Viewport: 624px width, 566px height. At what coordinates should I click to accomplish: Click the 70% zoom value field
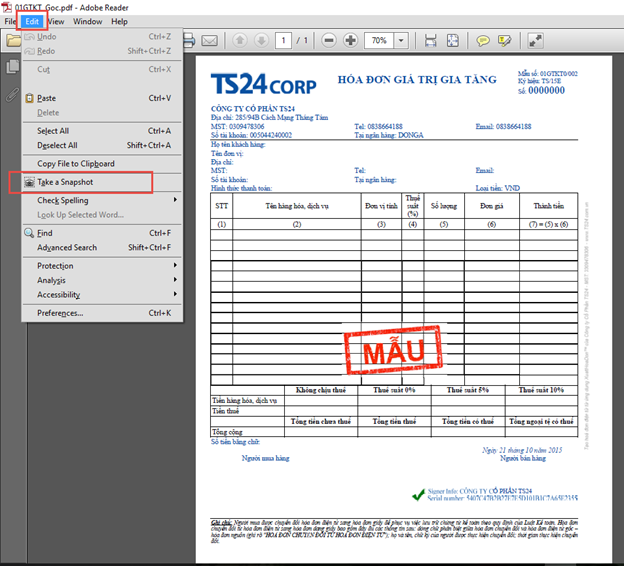(379, 40)
